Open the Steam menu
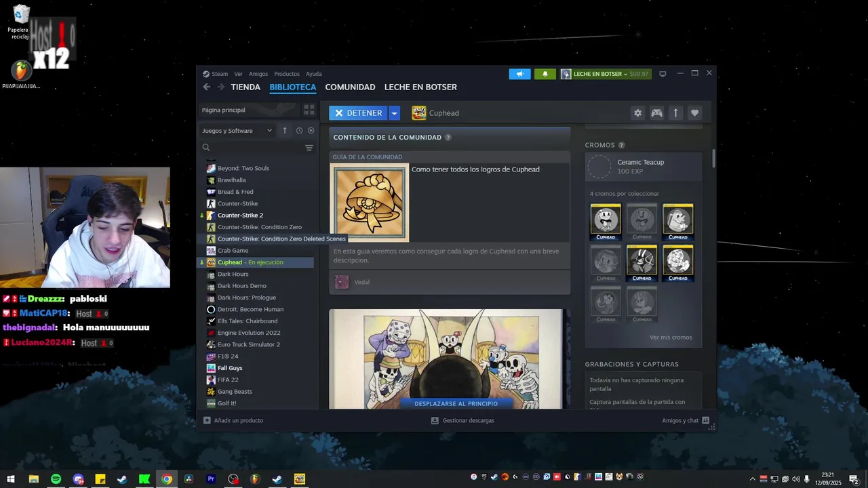 coord(220,74)
